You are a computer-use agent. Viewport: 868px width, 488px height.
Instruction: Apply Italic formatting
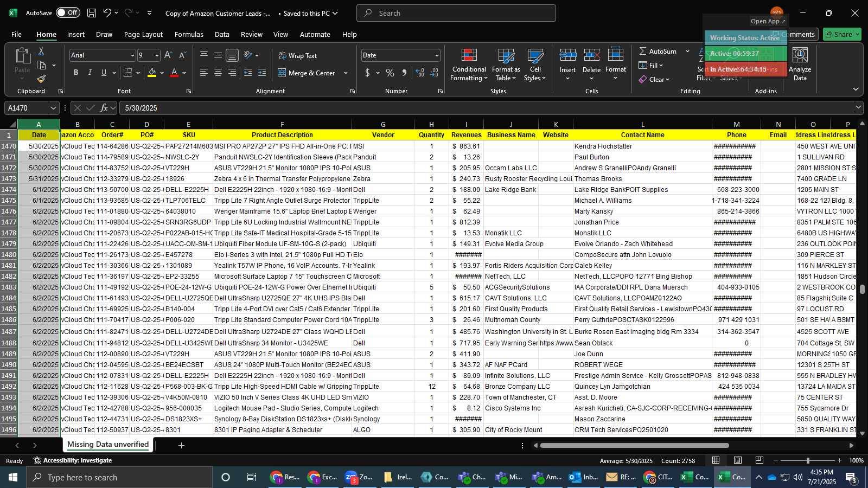(90, 73)
